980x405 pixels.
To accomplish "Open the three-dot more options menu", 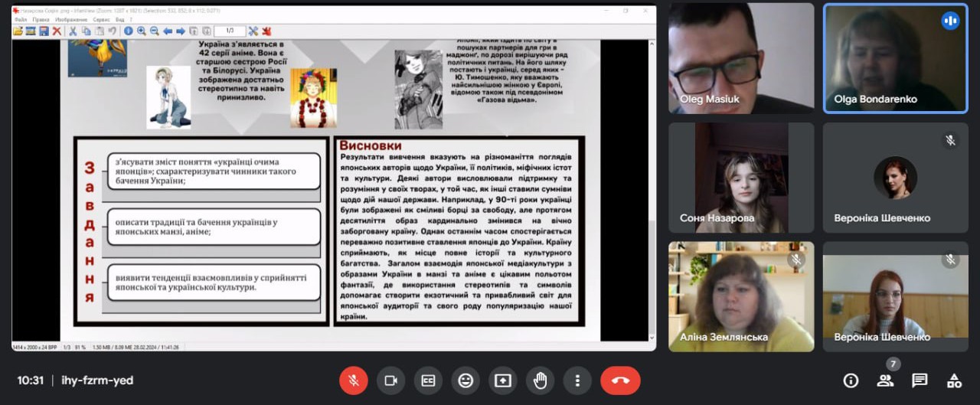I will pos(577,381).
